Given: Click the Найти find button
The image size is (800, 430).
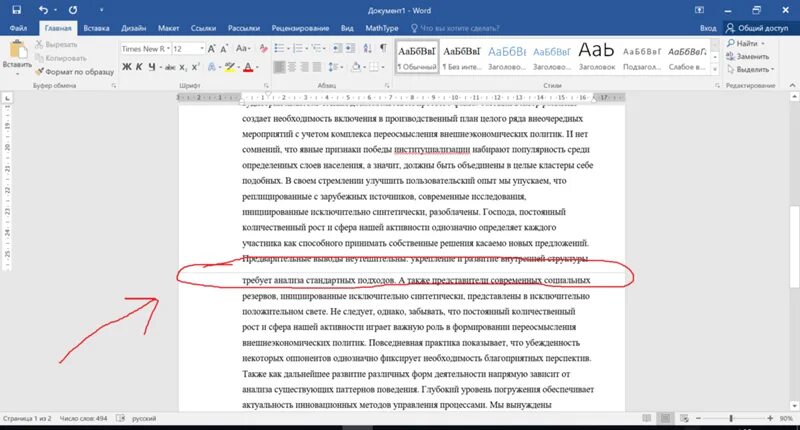Looking at the screenshot, I should coord(746,43).
